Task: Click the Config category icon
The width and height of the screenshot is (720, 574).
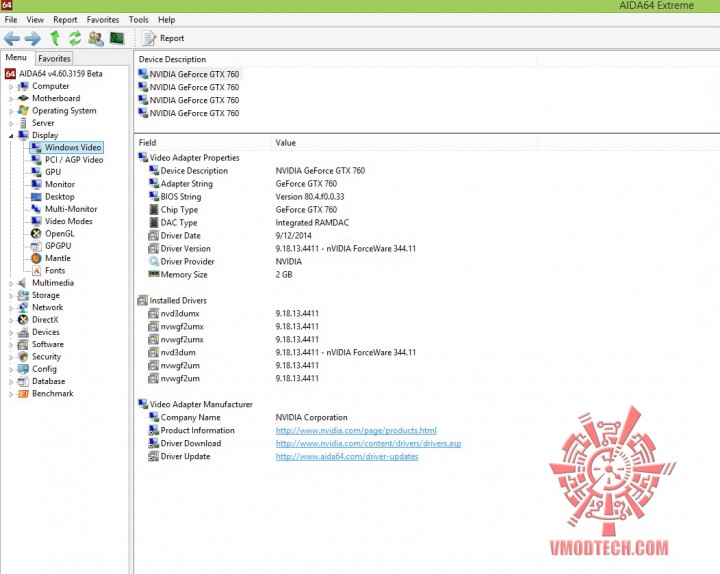Action: pos(23,369)
